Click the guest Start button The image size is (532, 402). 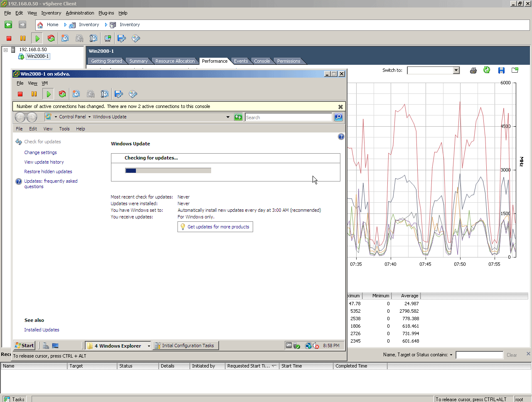(x=25, y=346)
